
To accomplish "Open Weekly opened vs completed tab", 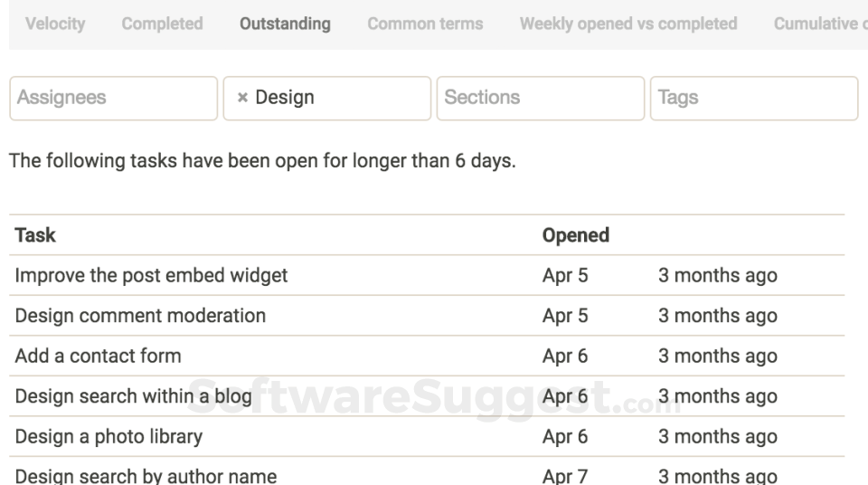I will [628, 24].
